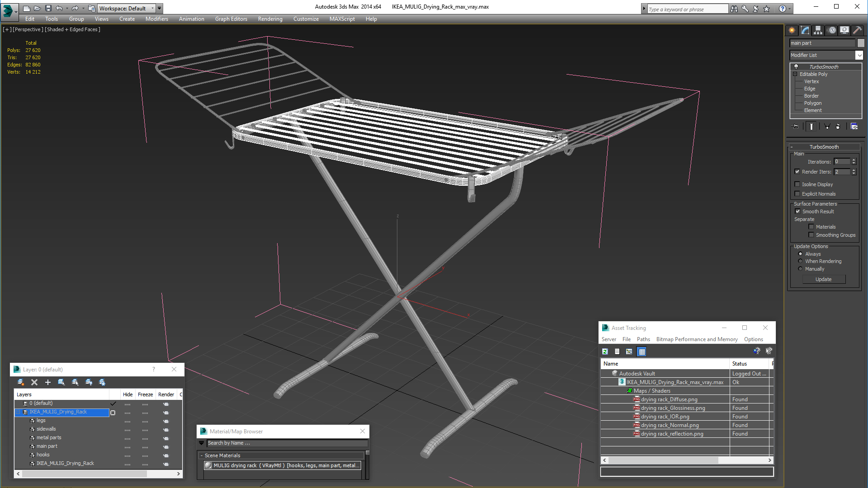Switch to the Utilities hammer tab
This screenshot has height=488, width=868.
[857, 30]
